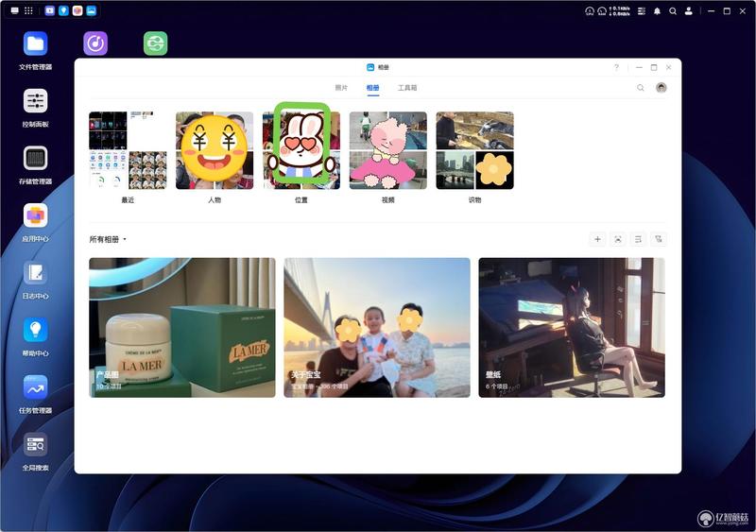
Task: Open the 视频 smart album
Action: point(388,150)
